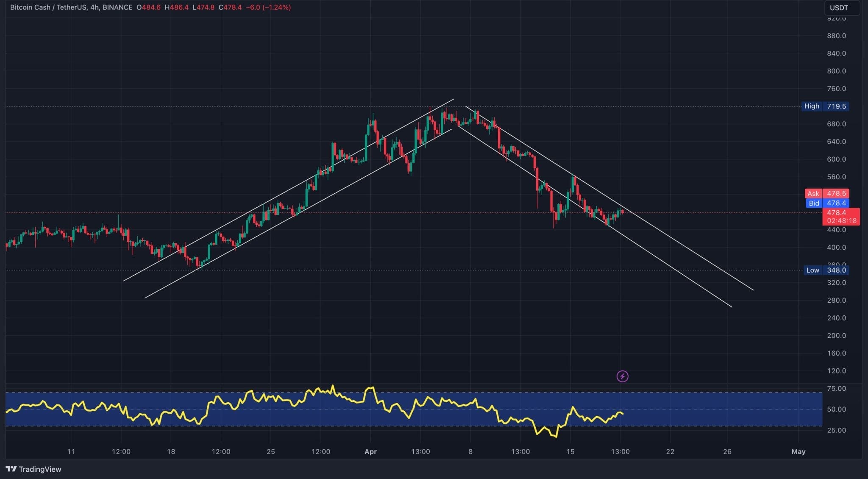Image resolution: width=868 pixels, height=479 pixels.
Task: Select the upper descending channel trendline
Action: point(678,243)
